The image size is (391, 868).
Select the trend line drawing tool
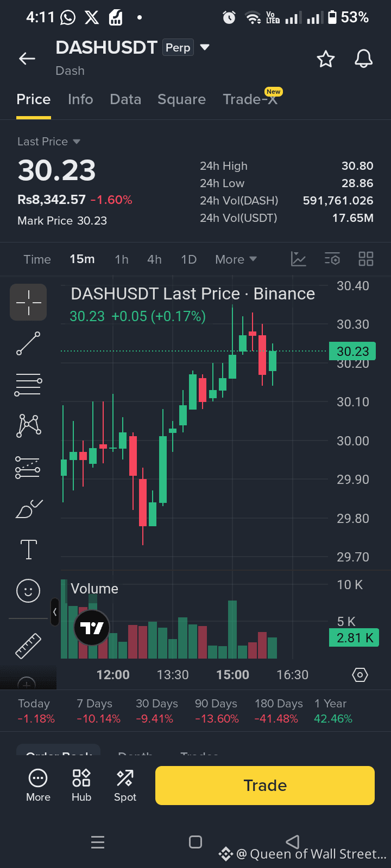28,343
